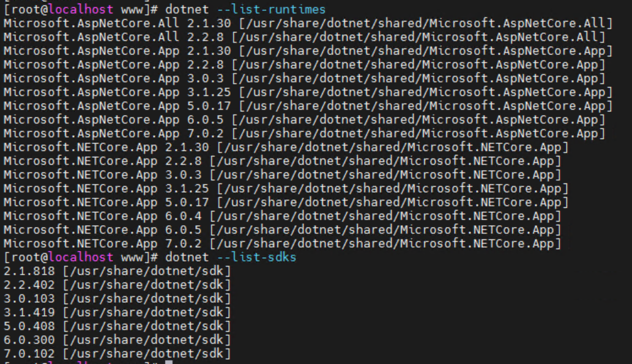Image resolution: width=632 pixels, height=364 pixels.
Task: Click the SDK version 2.1.818 line
Action: (117, 271)
